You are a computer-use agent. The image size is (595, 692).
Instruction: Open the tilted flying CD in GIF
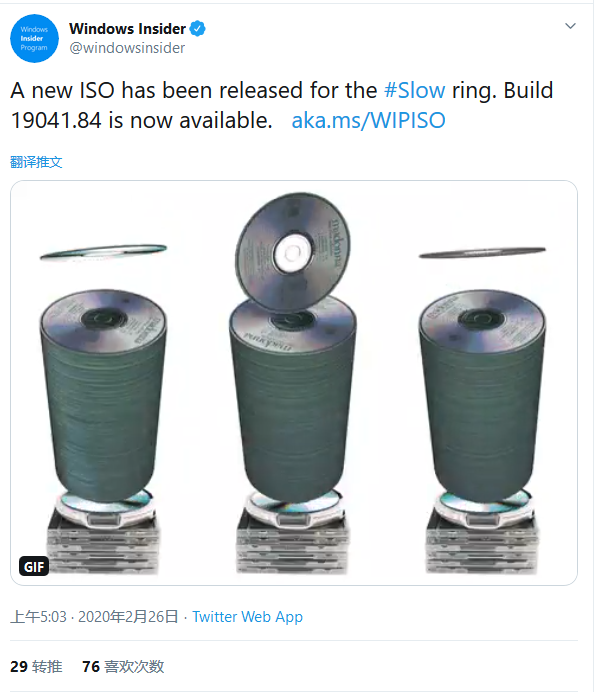[x=293, y=252]
